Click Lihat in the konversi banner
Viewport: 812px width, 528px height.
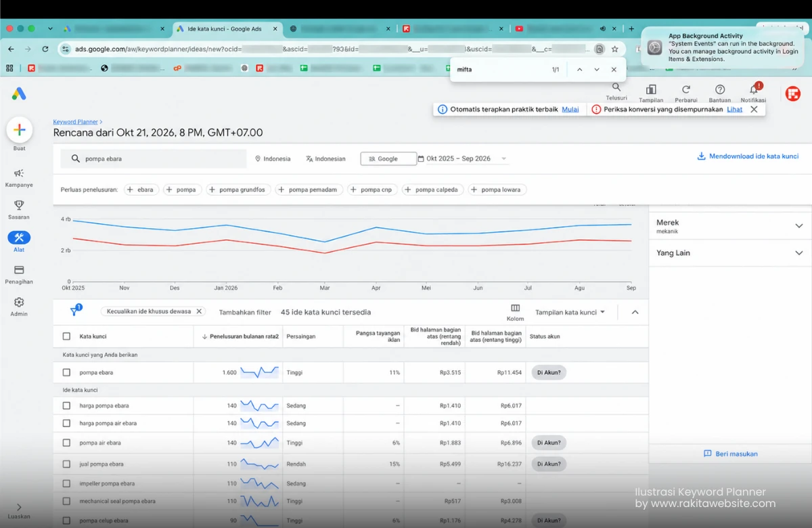coord(735,109)
